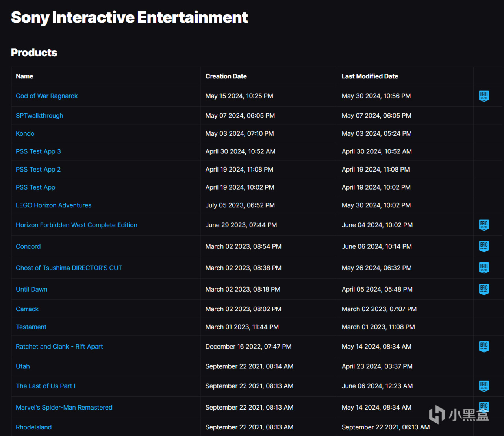Click Epic Games icon for Ghost of Tsushima
This screenshot has height=436, width=504.
(x=484, y=268)
